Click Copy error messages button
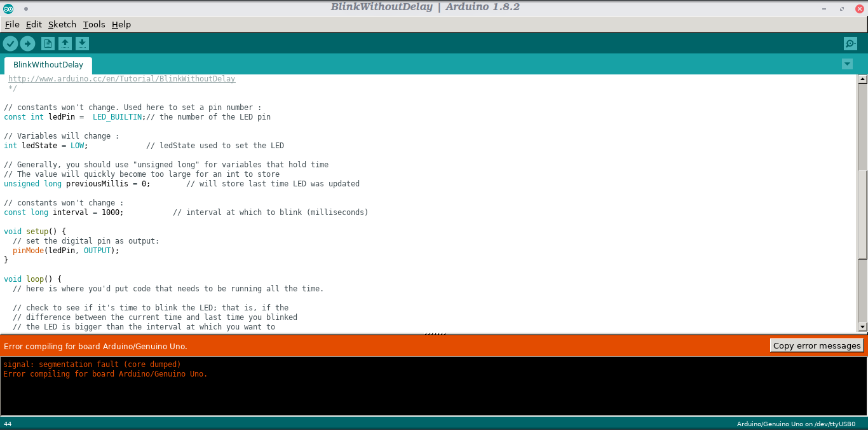868x430 pixels. click(817, 345)
